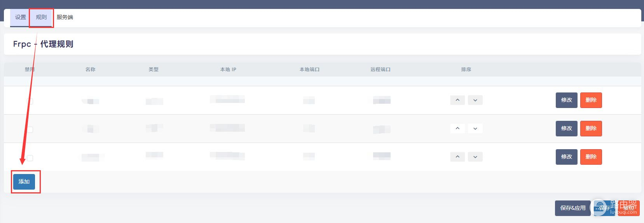Click the 远程端口 column header
The width and height of the screenshot is (644, 223).
tap(380, 70)
